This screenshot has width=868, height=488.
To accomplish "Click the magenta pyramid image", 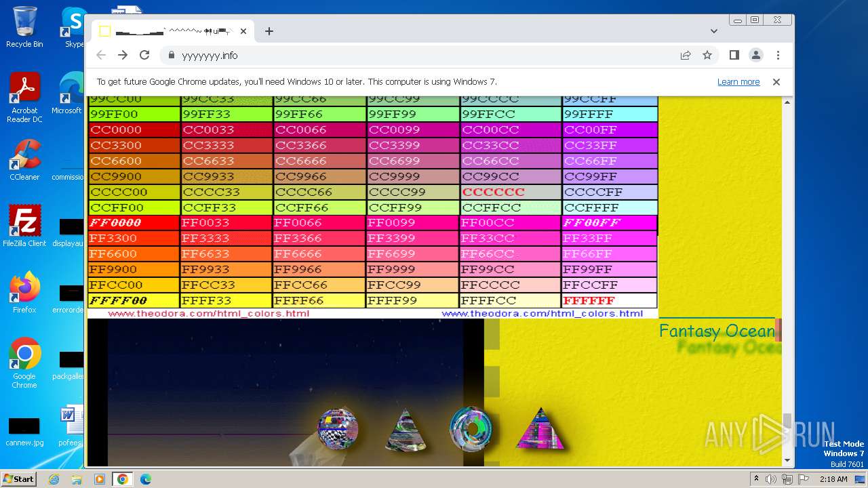I will click(540, 428).
